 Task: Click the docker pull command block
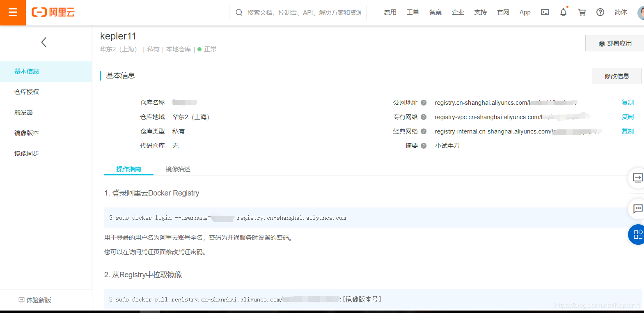click(373, 299)
